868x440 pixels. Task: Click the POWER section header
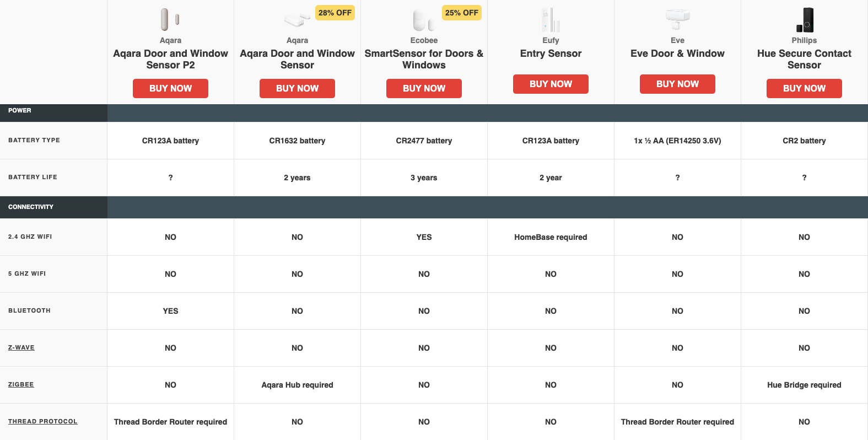20,110
